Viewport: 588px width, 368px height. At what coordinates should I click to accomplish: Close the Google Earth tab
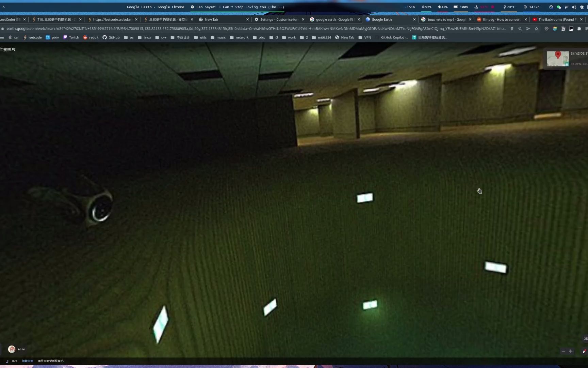coord(414,19)
